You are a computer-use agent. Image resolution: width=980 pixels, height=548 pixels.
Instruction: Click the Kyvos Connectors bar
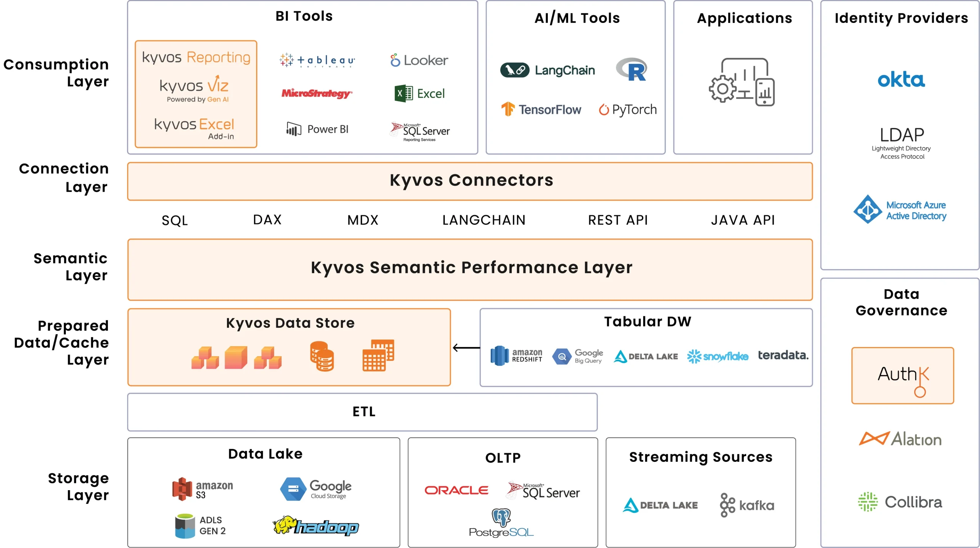[470, 181]
